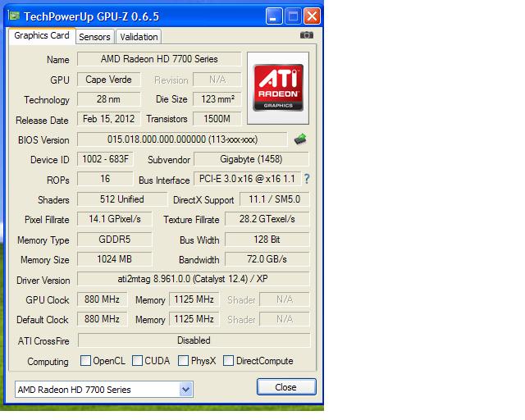Click the 'Driver Version' label text

(x=43, y=281)
